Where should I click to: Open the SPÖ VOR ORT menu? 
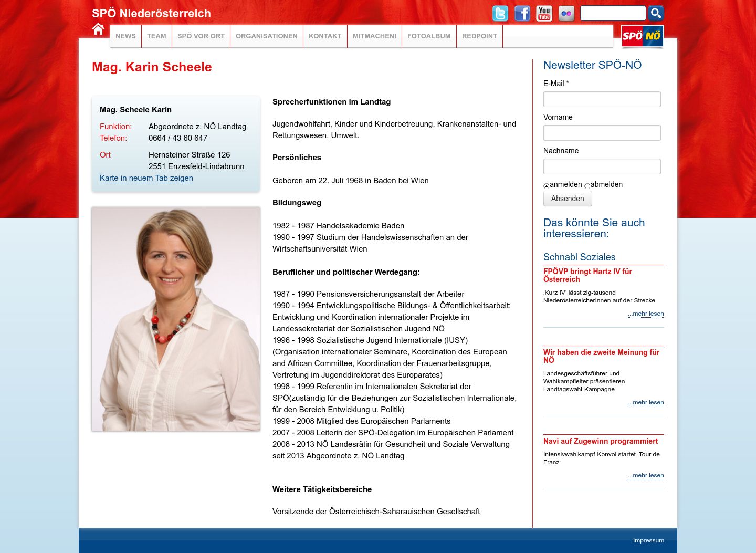pyautogui.click(x=201, y=36)
